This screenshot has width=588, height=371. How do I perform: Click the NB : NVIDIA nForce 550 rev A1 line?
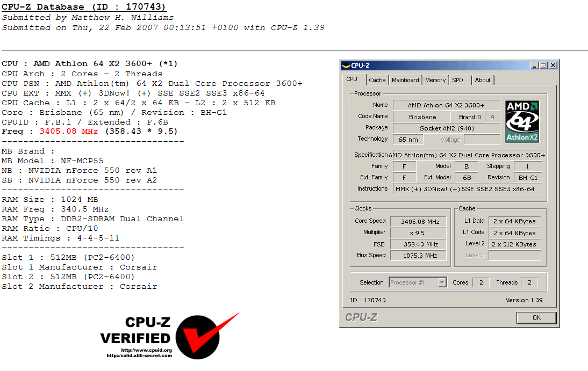[79, 170]
